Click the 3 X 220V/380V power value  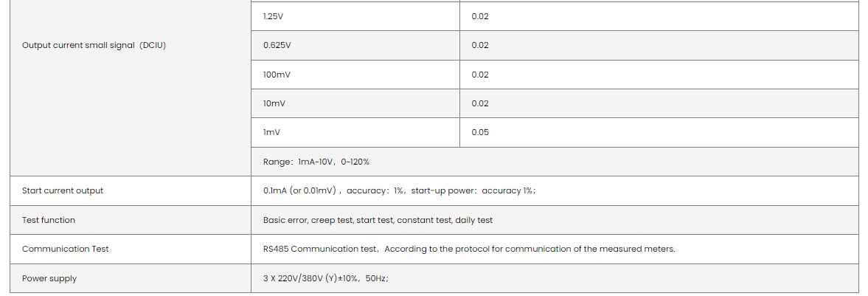(326, 278)
